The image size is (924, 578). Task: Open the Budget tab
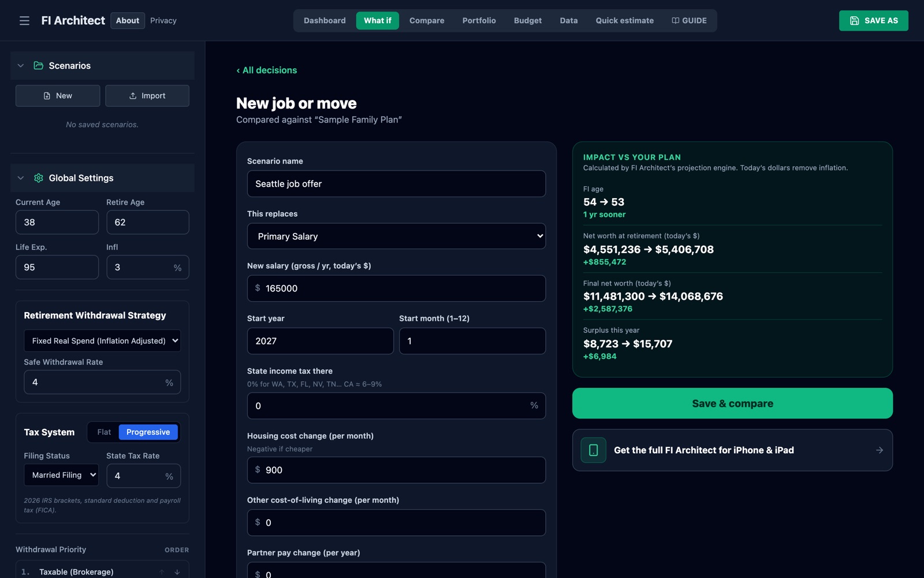[528, 21]
